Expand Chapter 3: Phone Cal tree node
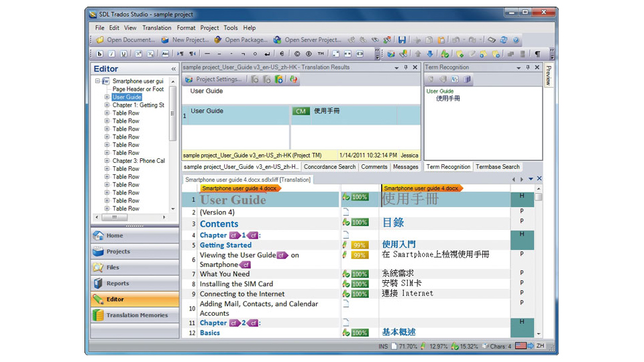 tap(107, 161)
